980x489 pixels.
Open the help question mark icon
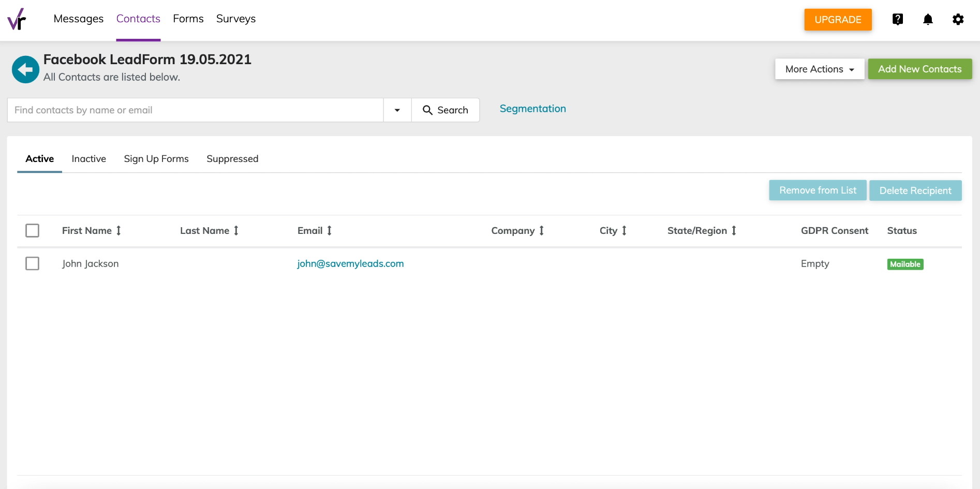click(x=898, y=19)
